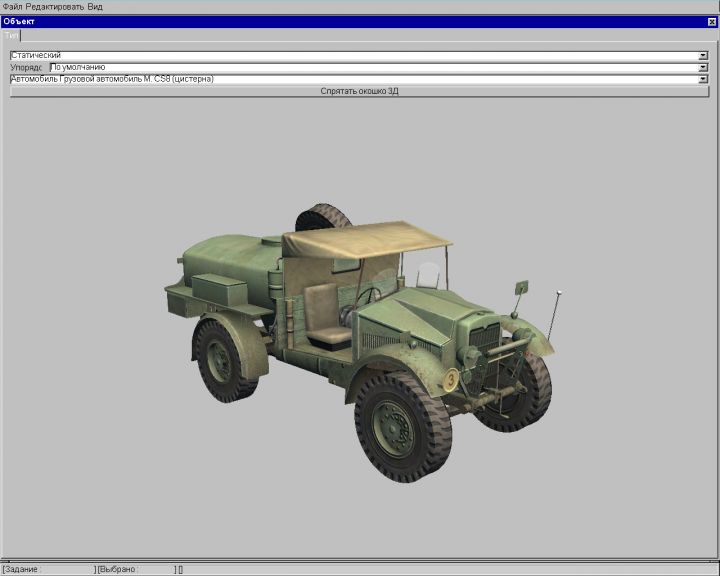This screenshot has width=720, height=576.
Task: Open the Файл menu
Action: [x=12, y=6]
